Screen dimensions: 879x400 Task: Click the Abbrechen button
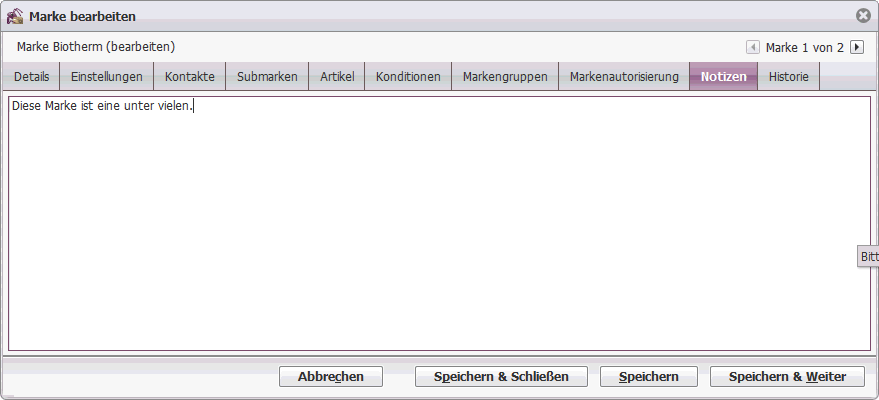[x=331, y=376]
